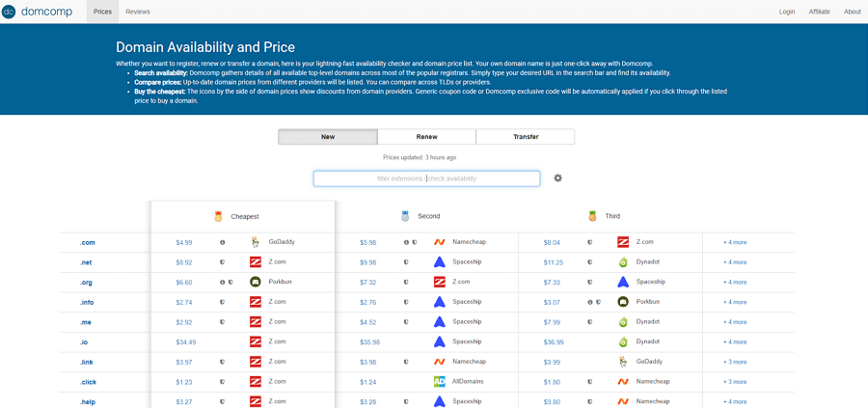The width and height of the screenshot is (868, 408).
Task: Click Dynadot logo in .io row
Action: click(x=623, y=341)
